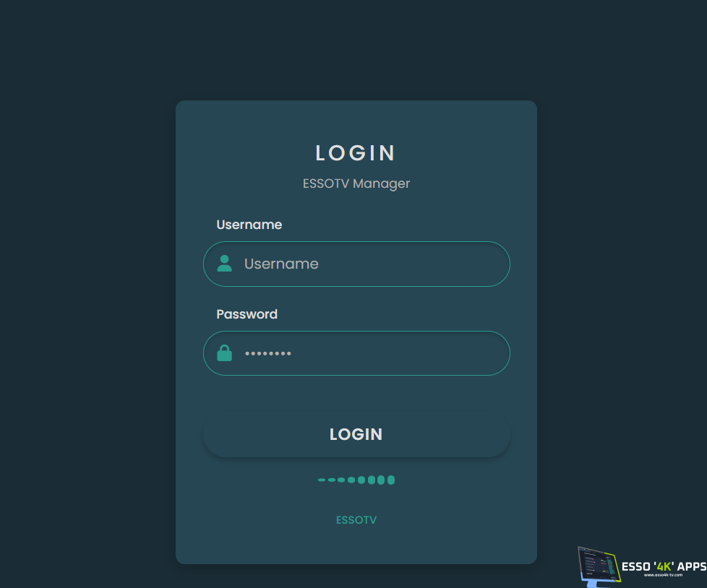Screen dimensions: 707x588
Task: Click the word 'ESSO' in the bottom logo
Action: click(x=635, y=566)
